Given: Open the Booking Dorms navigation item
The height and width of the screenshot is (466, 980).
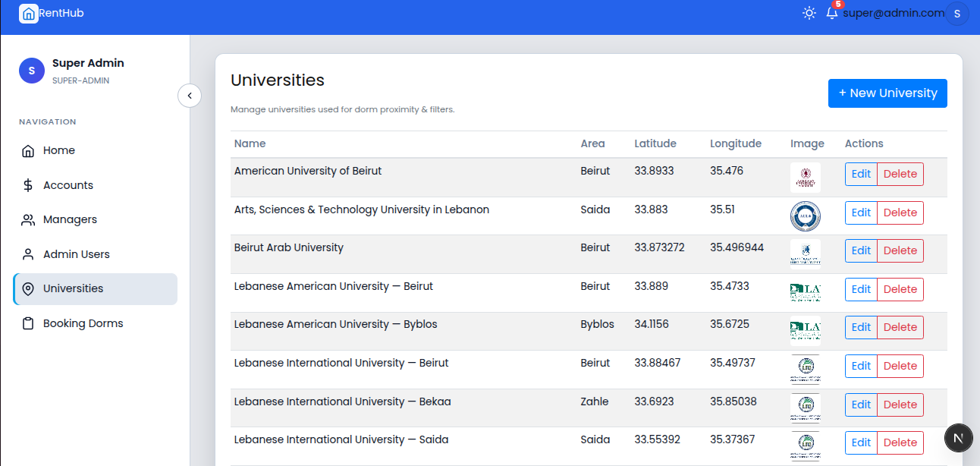Looking at the screenshot, I should pos(96,323).
